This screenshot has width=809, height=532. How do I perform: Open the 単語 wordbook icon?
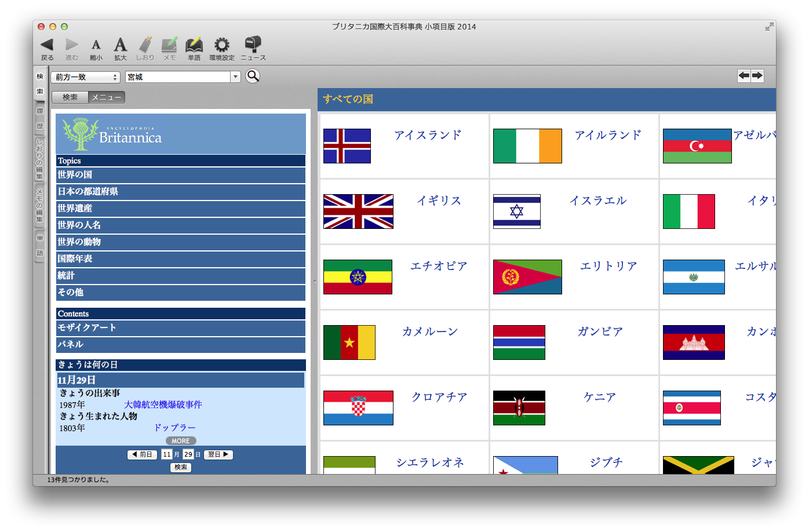[194, 45]
